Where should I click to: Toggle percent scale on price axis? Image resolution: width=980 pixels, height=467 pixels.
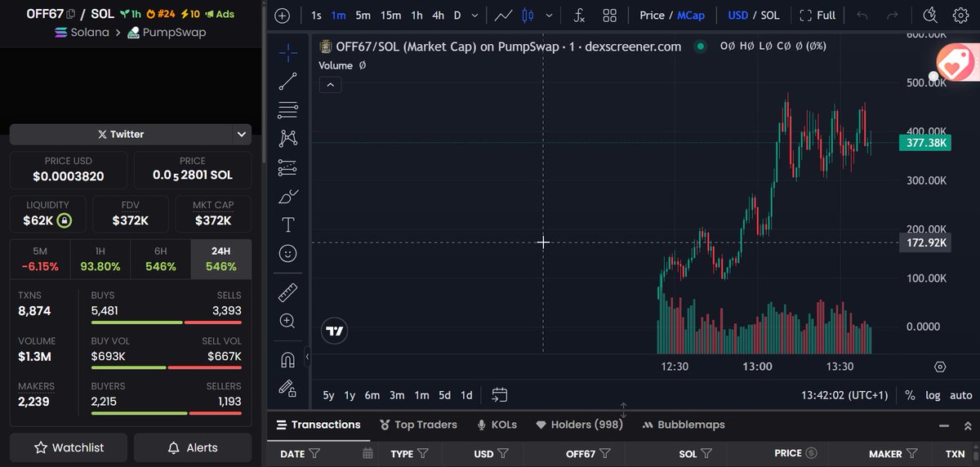pos(911,395)
